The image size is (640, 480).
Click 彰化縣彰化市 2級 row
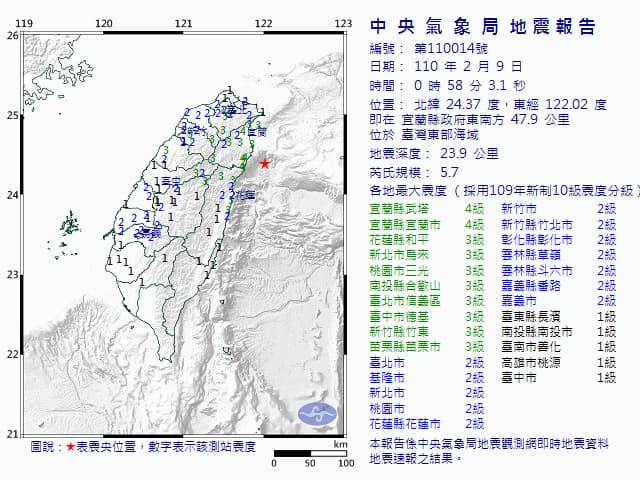pyautogui.click(x=559, y=240)
